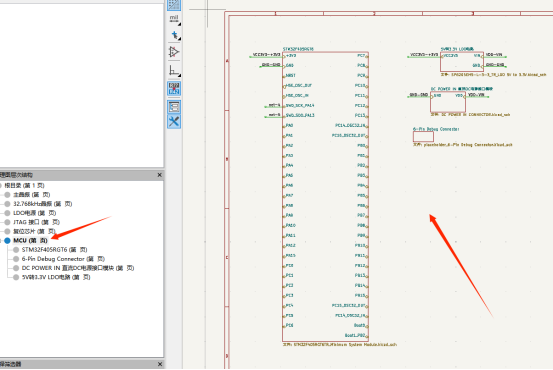Toggle the grid display icon
553x370 pixels.
(x=174, y=5)
